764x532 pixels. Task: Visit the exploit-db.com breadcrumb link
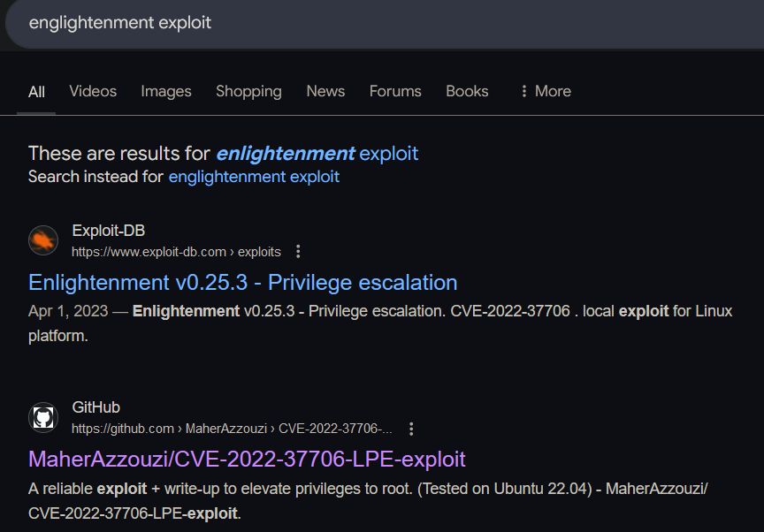point(149,251)
